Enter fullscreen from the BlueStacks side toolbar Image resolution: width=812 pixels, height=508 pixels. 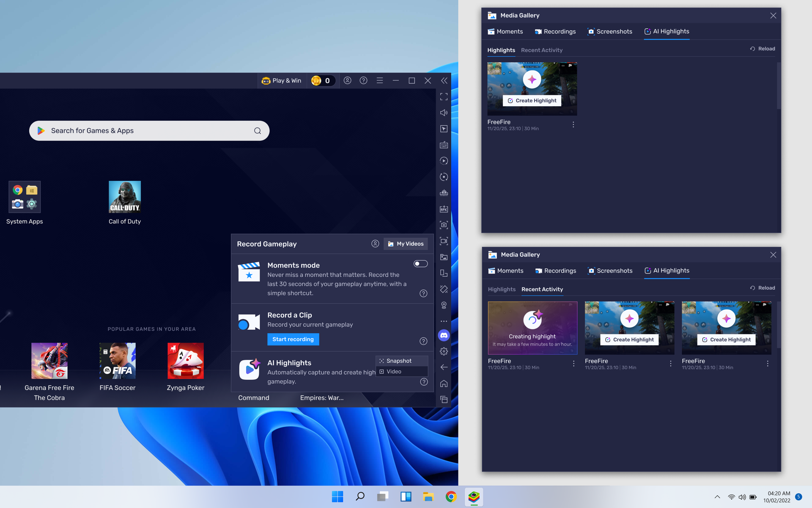point(444,97)
